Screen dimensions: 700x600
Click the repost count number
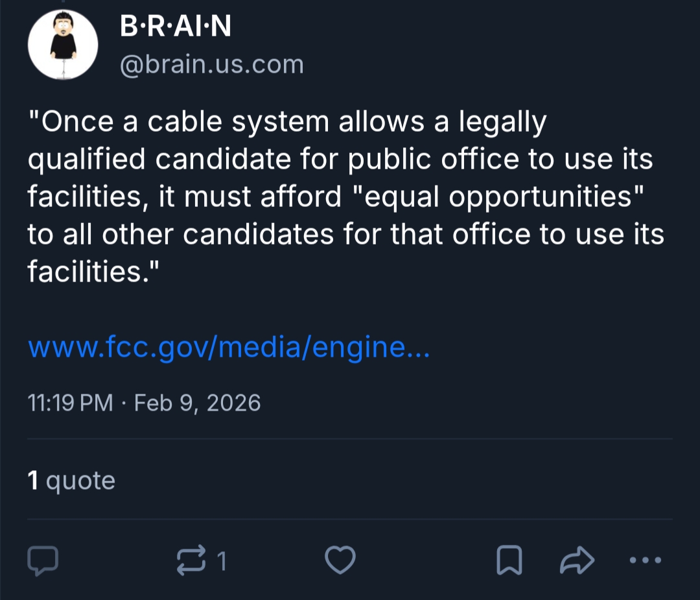point(222,562)
